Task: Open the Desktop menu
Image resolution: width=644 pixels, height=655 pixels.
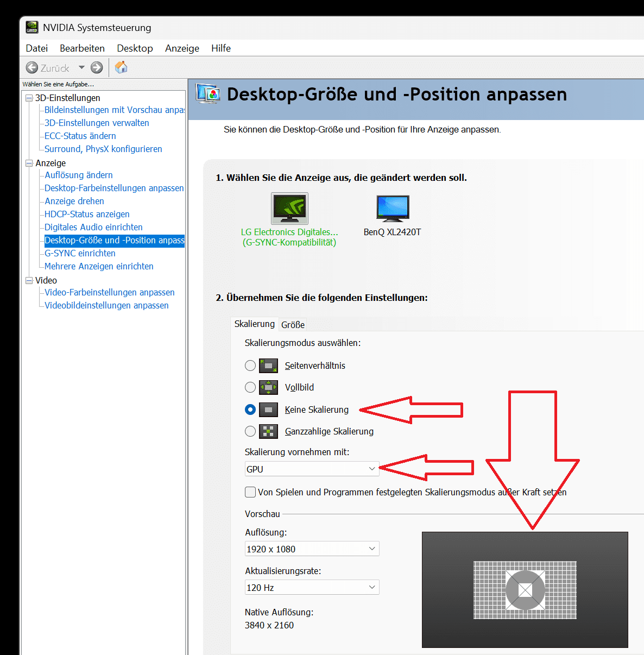Action: (x=135, y=48)
